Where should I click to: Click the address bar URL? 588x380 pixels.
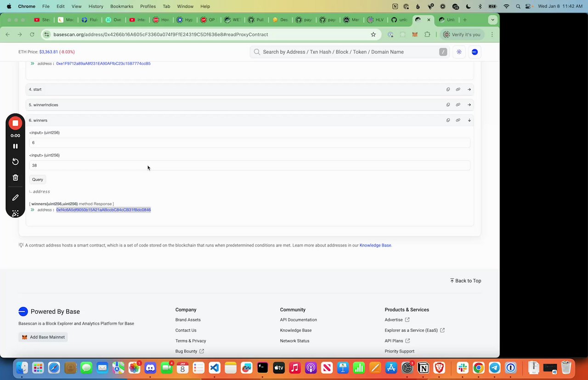coord(161,34)
